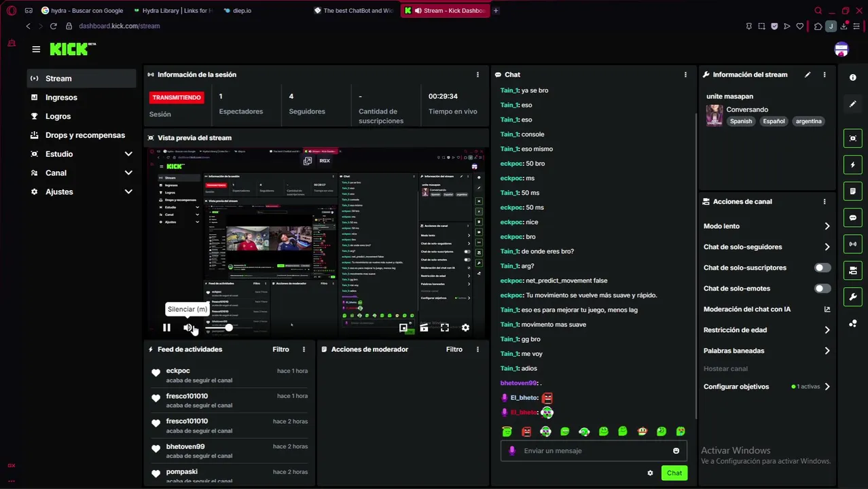
Task: Enable picture-in-picture on stream preview
Action: 403,328
